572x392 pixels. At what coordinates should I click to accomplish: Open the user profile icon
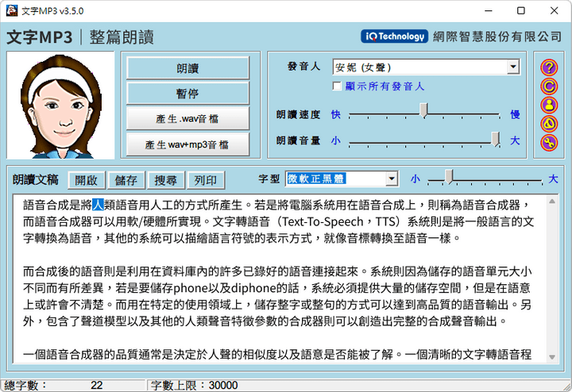[x=549, y=105]
